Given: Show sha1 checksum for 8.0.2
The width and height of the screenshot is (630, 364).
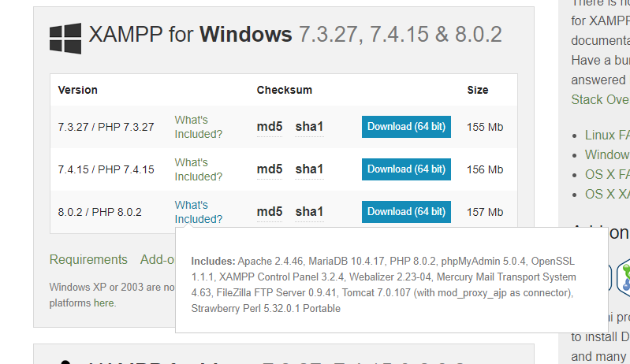Looking at the screenshot, I should point(309,212).
